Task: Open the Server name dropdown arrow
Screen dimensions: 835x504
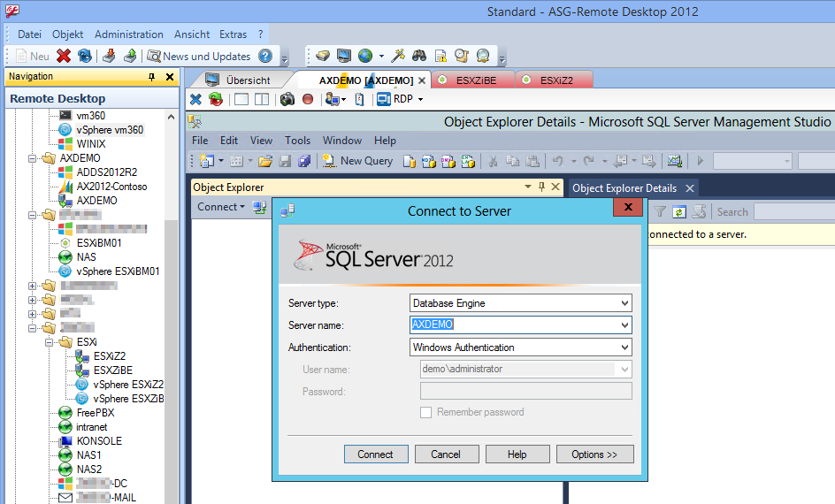Action: tap(624, 325)
